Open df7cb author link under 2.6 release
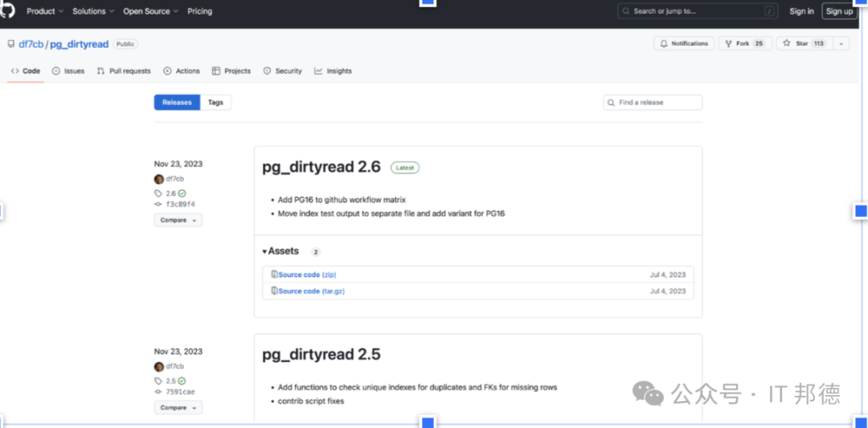The image size is (868, 428). [175, 178]
